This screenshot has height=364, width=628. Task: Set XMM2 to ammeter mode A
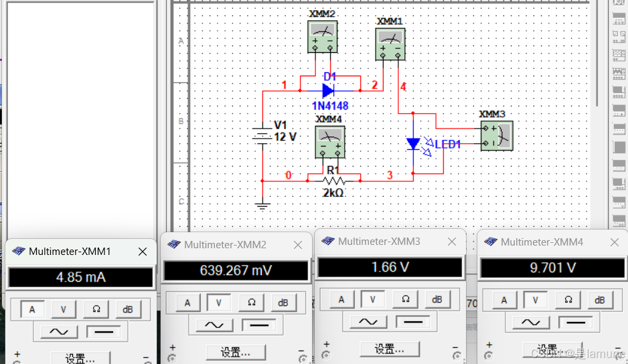pyautogui.click(x=187, y=302)
